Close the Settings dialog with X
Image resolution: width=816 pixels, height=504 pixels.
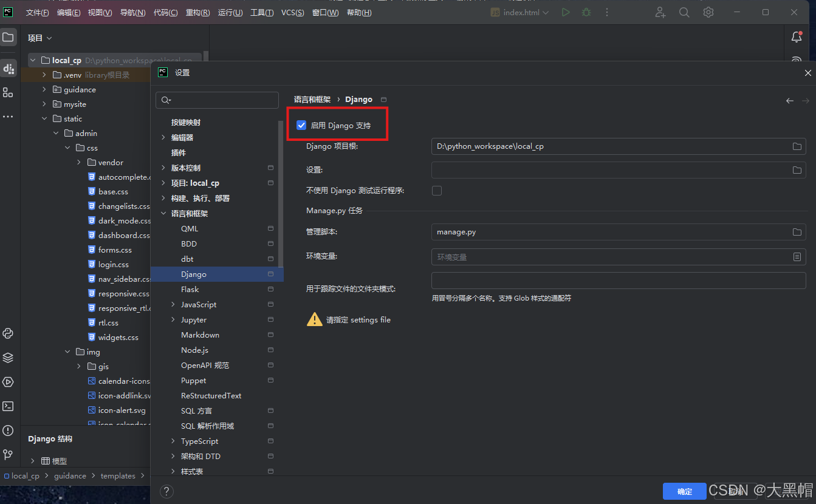click(807, 73)
